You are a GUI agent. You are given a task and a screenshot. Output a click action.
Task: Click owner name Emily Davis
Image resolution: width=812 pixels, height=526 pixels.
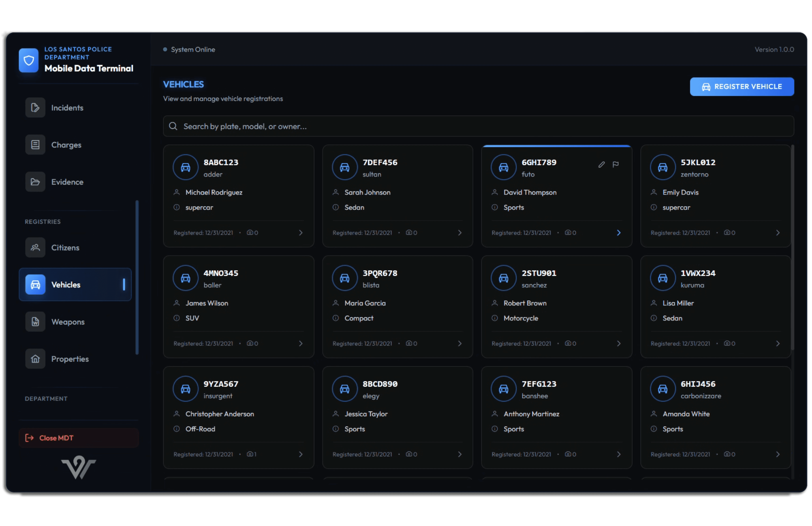click(x=680, y=193)
